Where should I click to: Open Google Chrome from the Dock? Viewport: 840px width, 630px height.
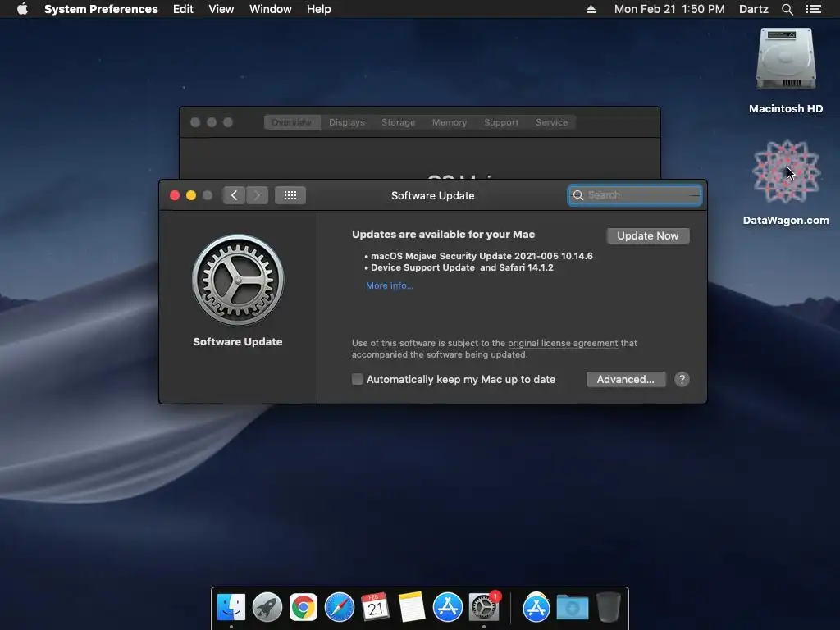(304, 608)
